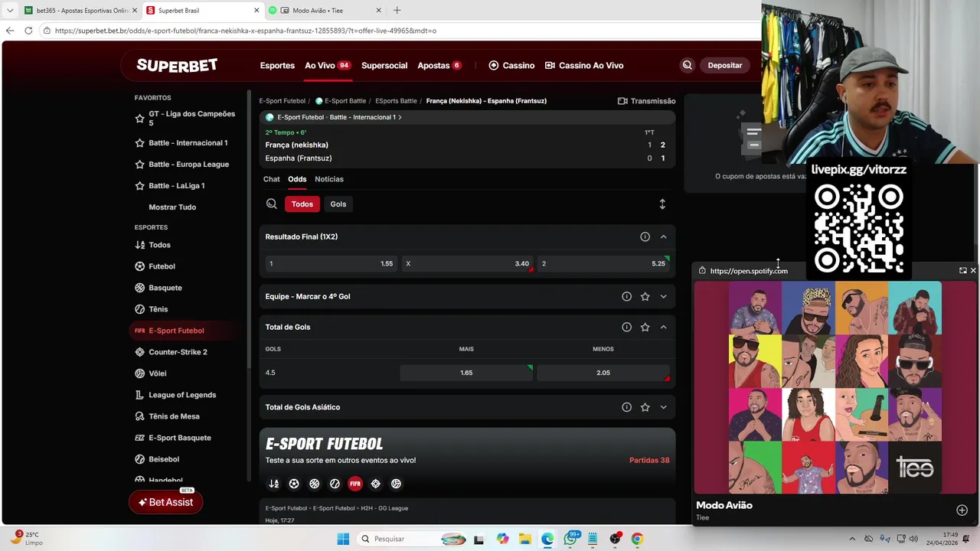980x551 pixels.
Task: Collapse Total de Gols market
Action: [x=663, y=327]
